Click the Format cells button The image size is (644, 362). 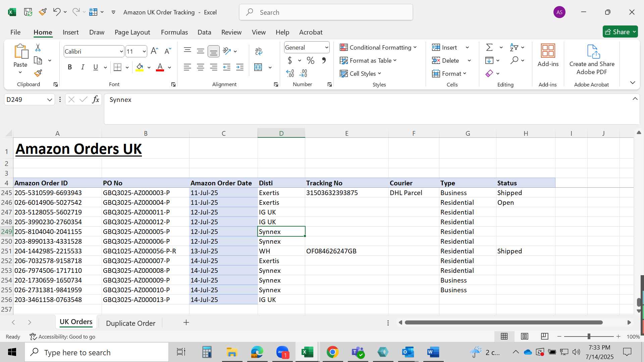coord(449,73)
